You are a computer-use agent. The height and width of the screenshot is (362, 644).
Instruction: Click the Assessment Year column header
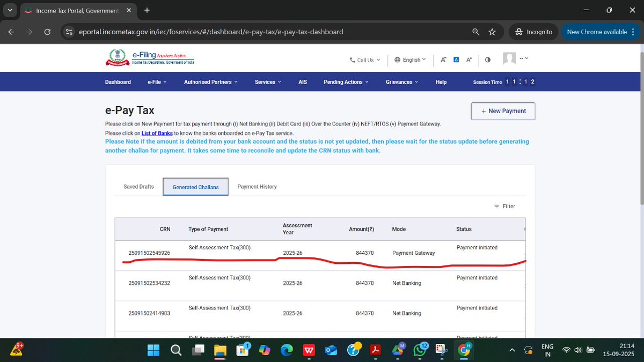297,229
